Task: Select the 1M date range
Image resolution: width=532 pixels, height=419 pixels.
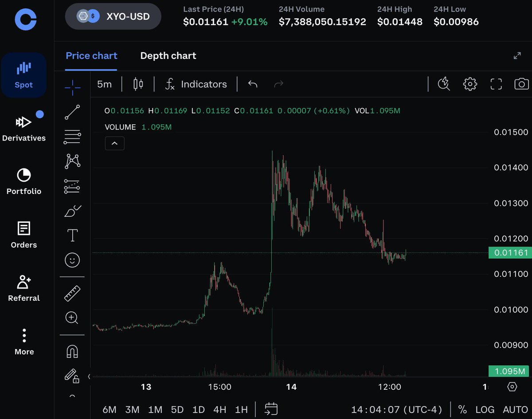Action: (x=155, y=410)
